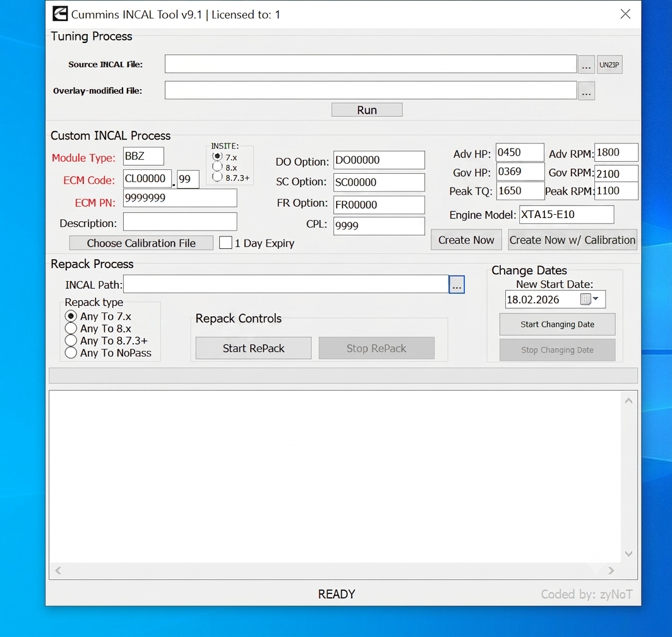Select Any To 8.x repack type
672x637 pixels.
71,328
